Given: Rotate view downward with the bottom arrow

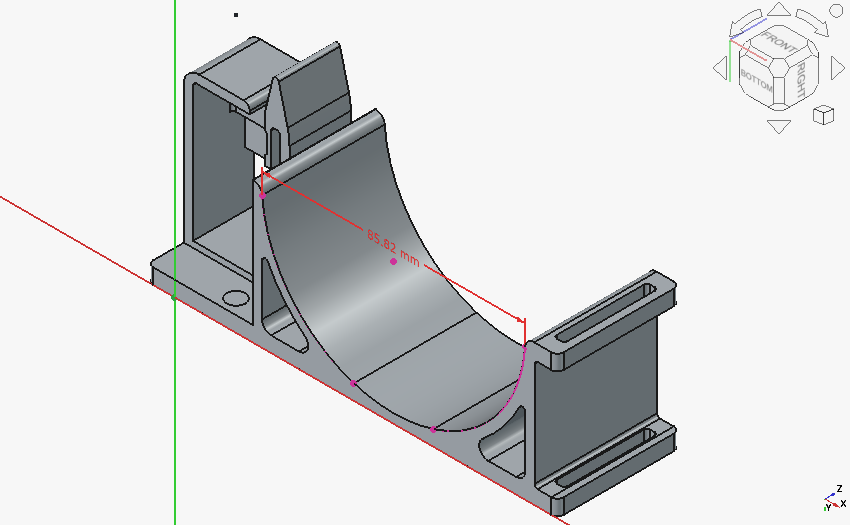Looking at the screenshot, I should click(x=779, y=126).
